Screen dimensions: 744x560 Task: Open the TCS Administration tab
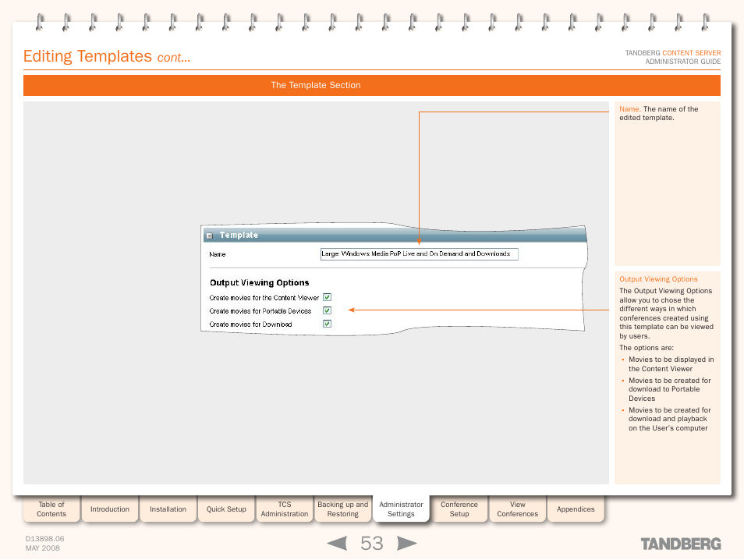(x=285, y=509)
